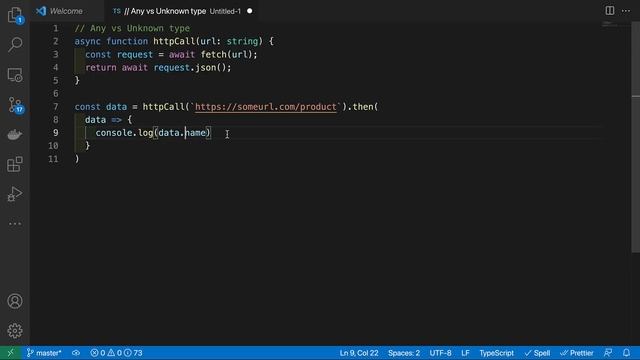640x360 pixels.
Task: Click 'request.json()' on line 4
Action: pos(192,67)
